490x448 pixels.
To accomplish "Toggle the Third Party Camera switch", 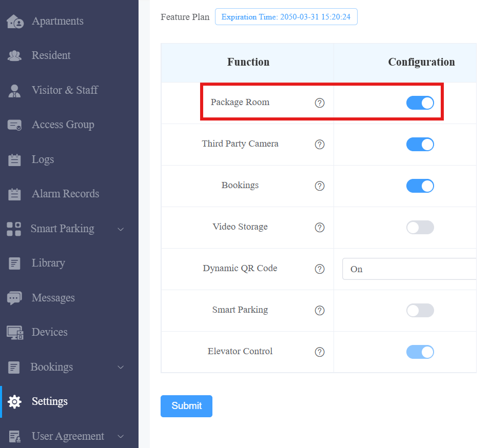I will pos(420,144).
